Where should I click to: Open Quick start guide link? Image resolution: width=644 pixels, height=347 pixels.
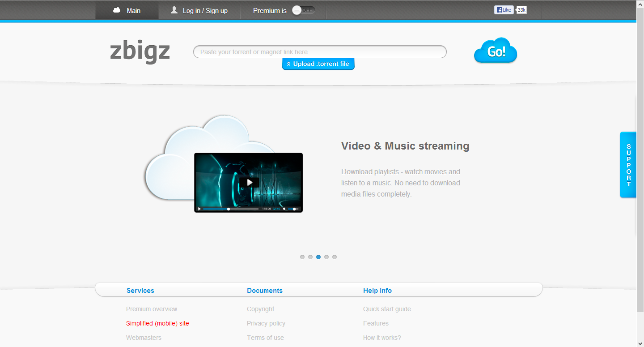point(387,309)
